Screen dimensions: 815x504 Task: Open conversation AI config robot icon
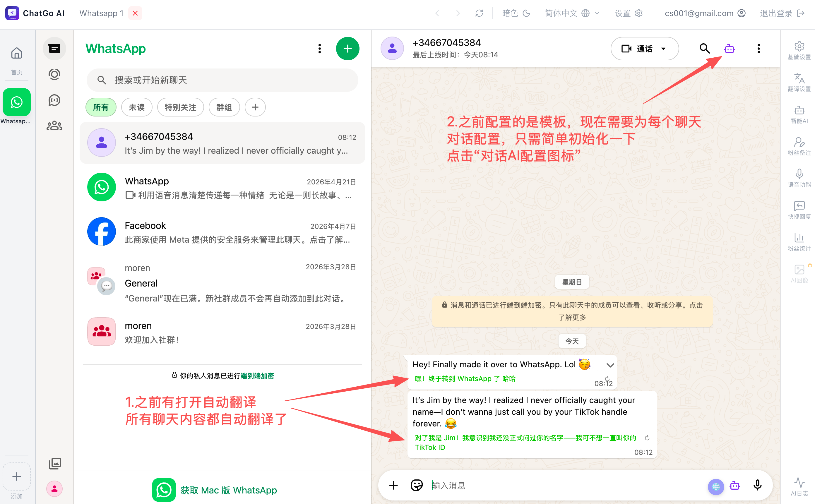click(x=729, y=49)
